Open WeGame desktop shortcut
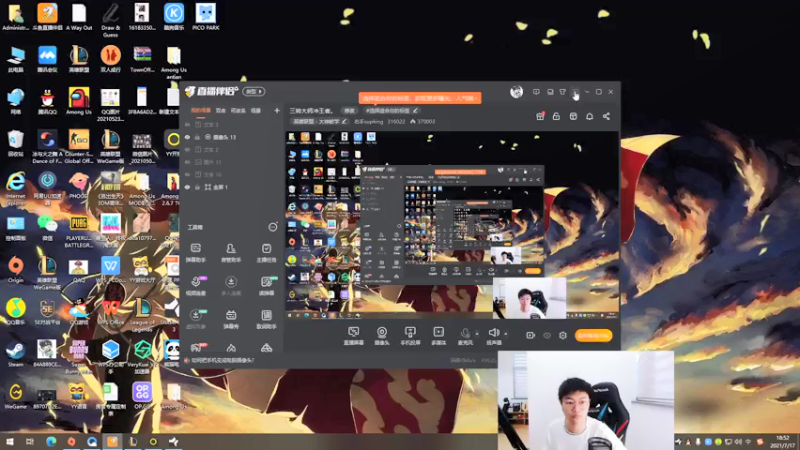Image resolution: width=800 pixels, height=450 pixels. click(15, 396)
